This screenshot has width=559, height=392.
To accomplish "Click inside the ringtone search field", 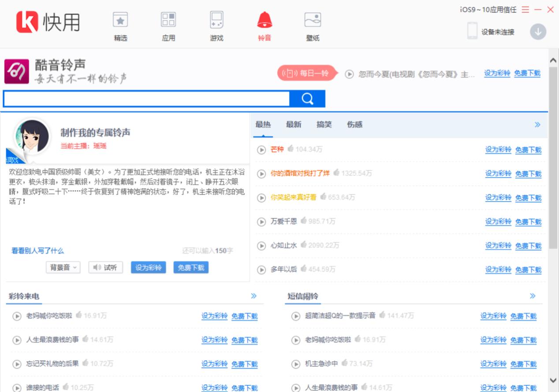I will tap(145, 99).
